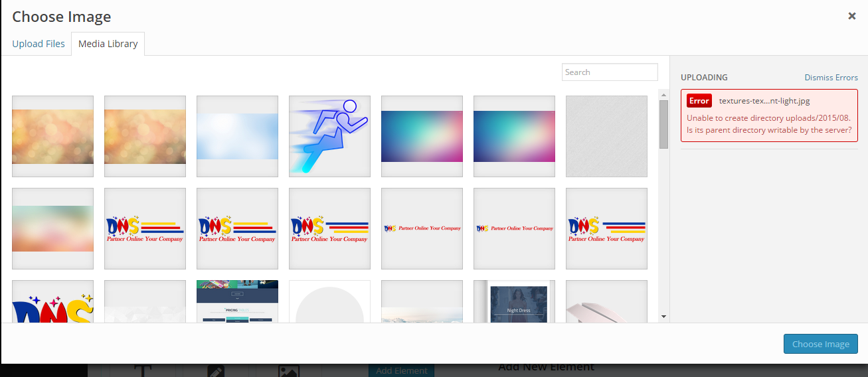This screenshot has width=868, height=377.
Task: Select the Pricing Tables screenshot thumbnail
Action: pos(237,301)
